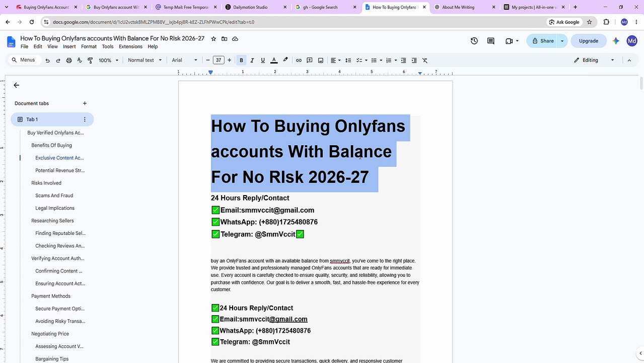Open bulleted list options arrow

pos(381,60)
